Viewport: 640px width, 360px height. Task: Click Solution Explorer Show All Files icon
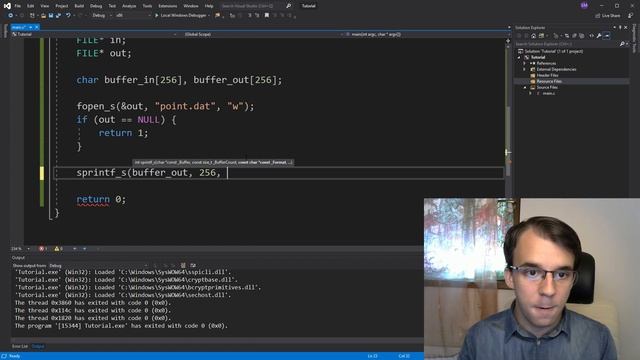[582, 36]
